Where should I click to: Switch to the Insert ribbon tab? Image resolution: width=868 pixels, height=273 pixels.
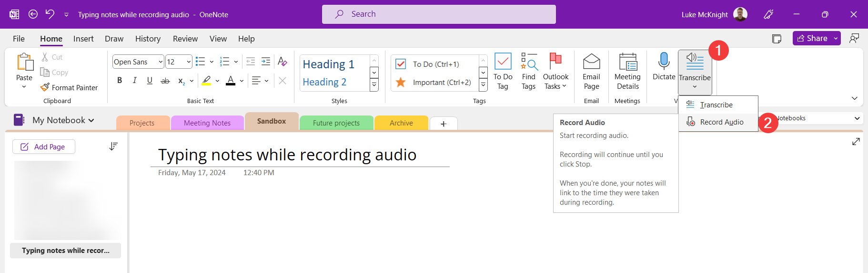point(83,39)
